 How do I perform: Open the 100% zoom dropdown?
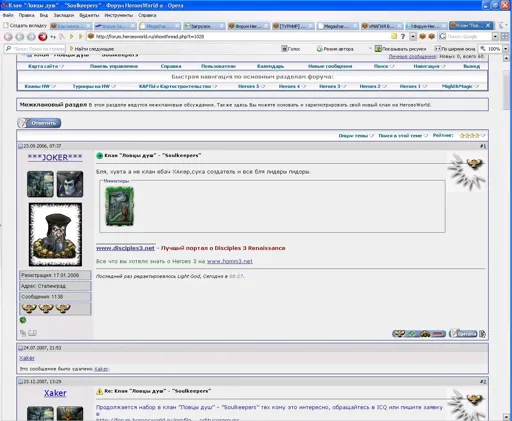[x=506, y=49]
